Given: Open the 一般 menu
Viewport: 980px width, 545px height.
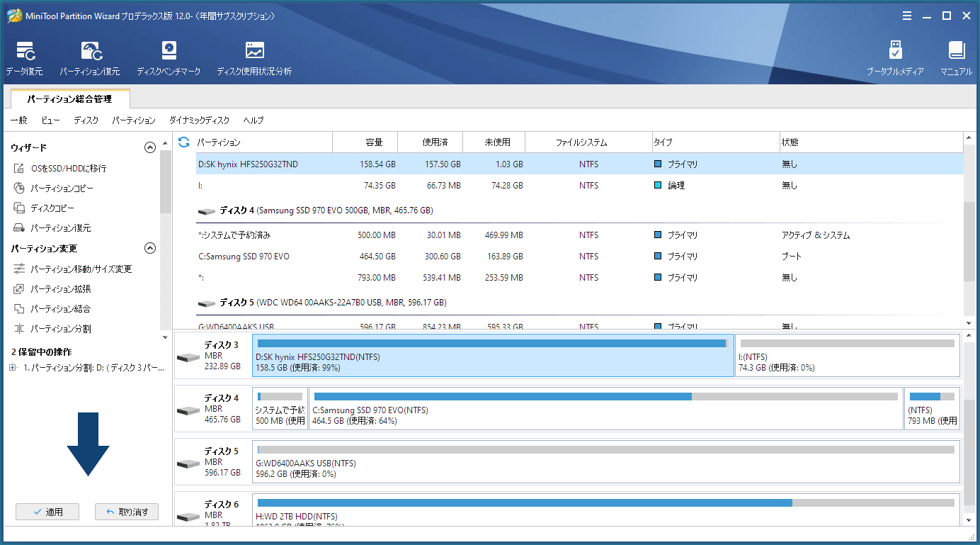Looking at the screenshot, I should tap(18, 120).
